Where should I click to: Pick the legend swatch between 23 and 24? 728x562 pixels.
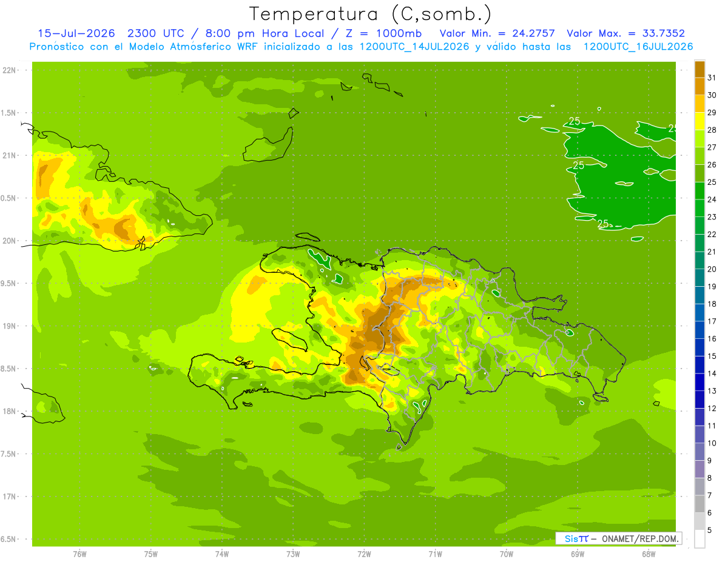click(699, 208)
